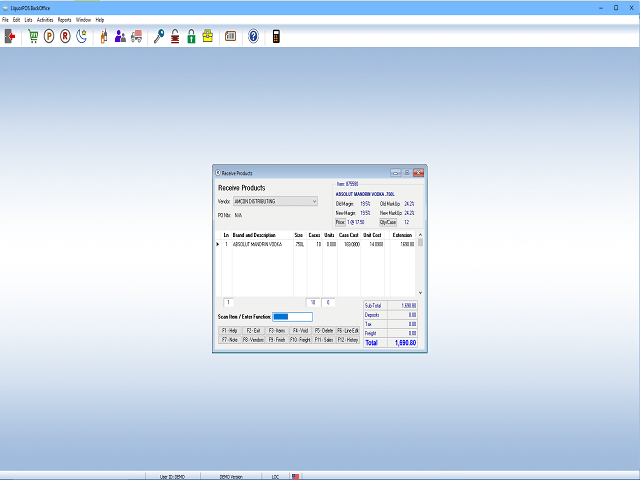Click the red arrow exit icon
The image size is (640, 480).
[x=11, y=37]
